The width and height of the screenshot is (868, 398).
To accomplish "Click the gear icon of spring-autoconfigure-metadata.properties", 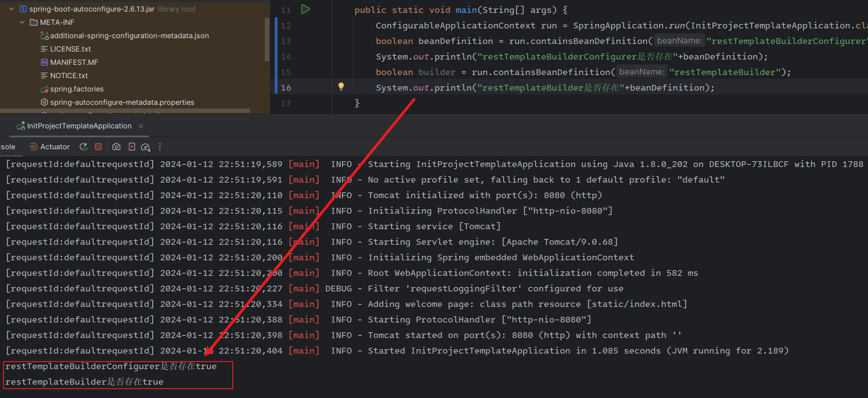I will tap(44, 102).
